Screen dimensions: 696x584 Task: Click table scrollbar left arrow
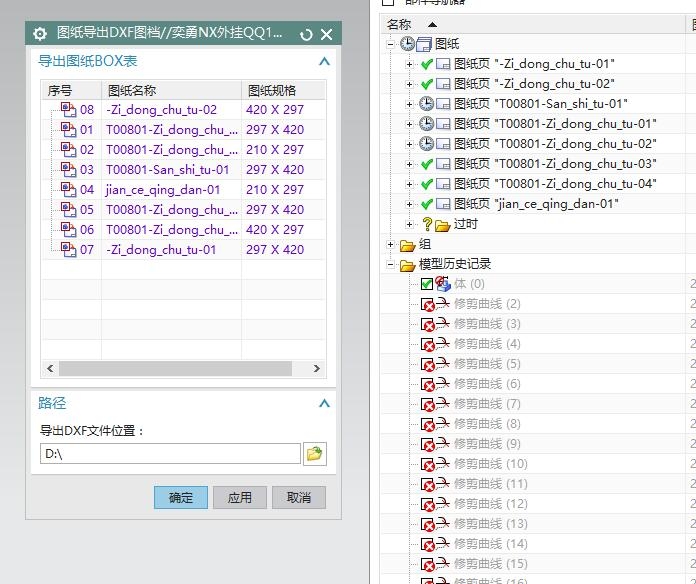50,368
